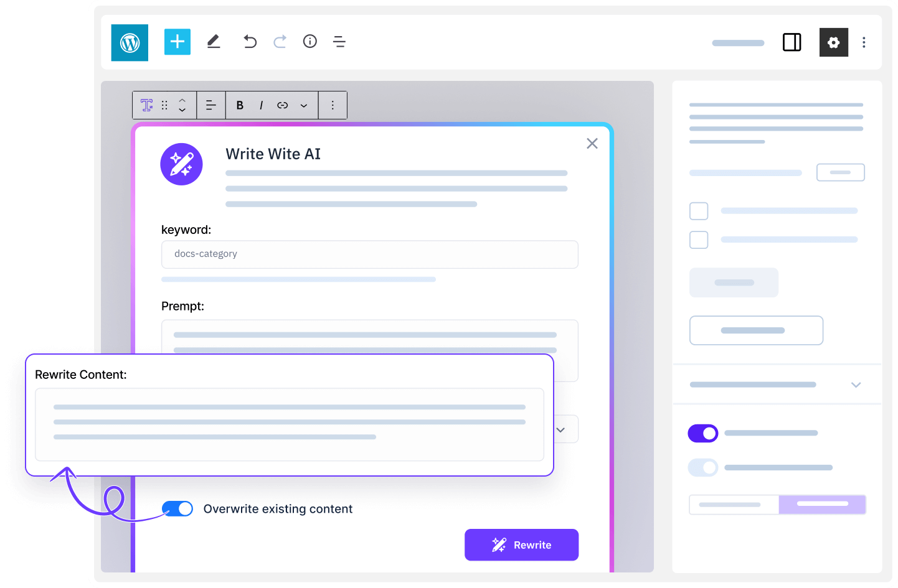Viewport: 898px width, 588px height.
Task: Click the undo arrow
Action: (x=250, y=42)
